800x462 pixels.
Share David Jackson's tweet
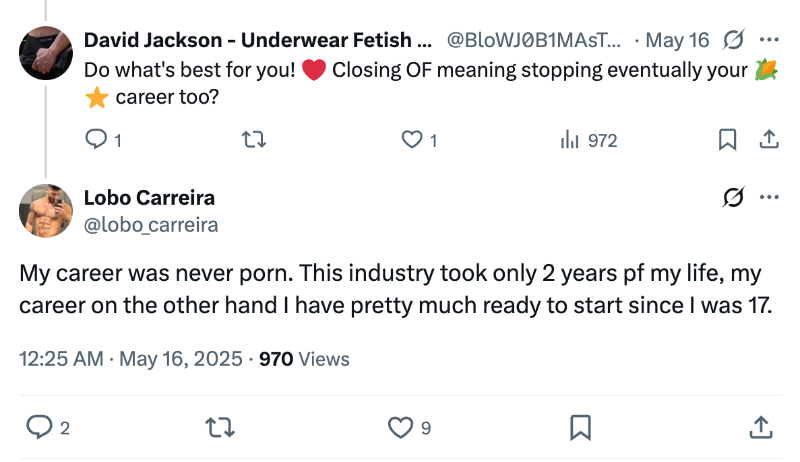(769, 141)
